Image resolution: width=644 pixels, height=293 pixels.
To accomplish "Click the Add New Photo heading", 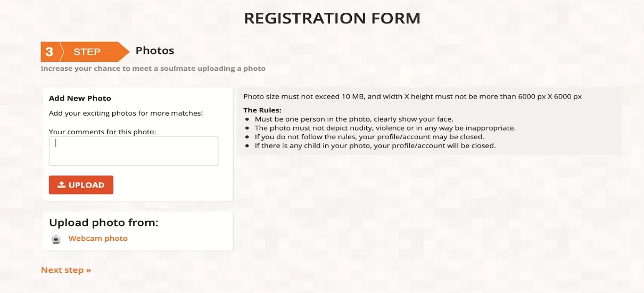I will pos(80,98).
